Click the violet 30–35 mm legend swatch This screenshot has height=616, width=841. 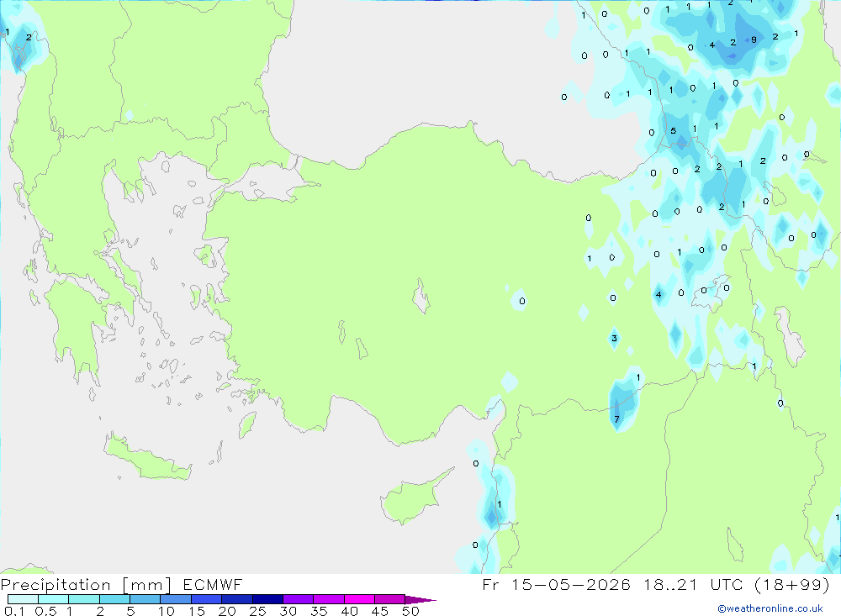tap(299, 599)
